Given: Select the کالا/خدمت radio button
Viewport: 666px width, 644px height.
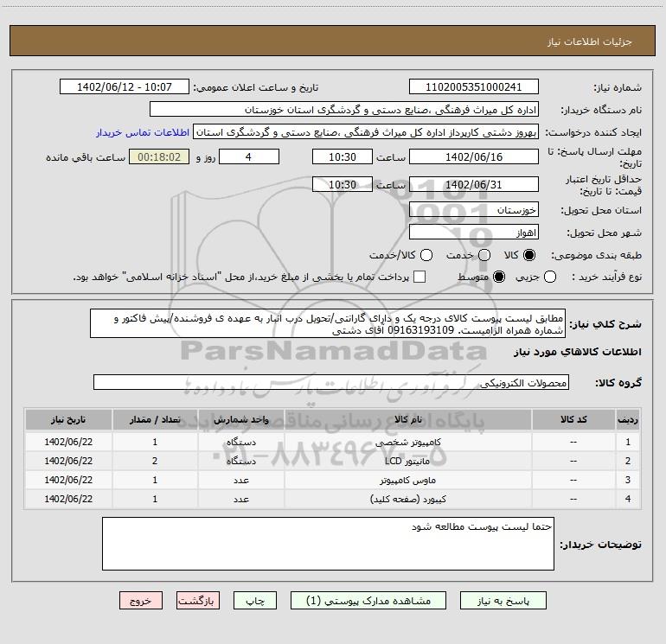Looking at the screenshot, I should point(426,255).
